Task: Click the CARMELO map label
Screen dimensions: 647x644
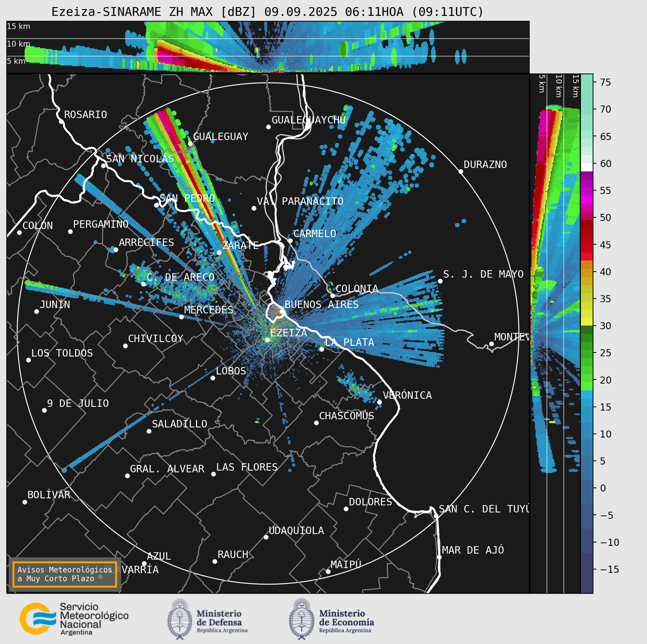Action: pyautogui.click(x=315, y=233)
